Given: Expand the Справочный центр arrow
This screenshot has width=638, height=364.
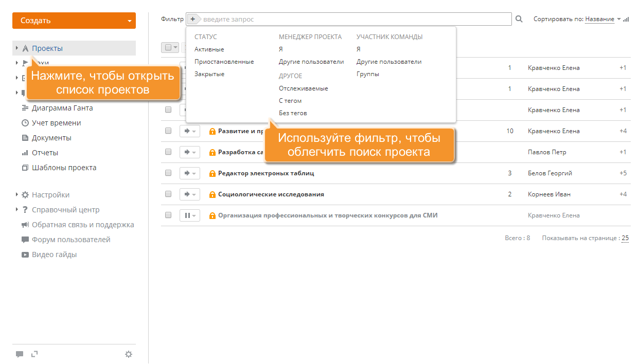Looking at the screenshot, I should pyautogui.click(x=17, y=210).
